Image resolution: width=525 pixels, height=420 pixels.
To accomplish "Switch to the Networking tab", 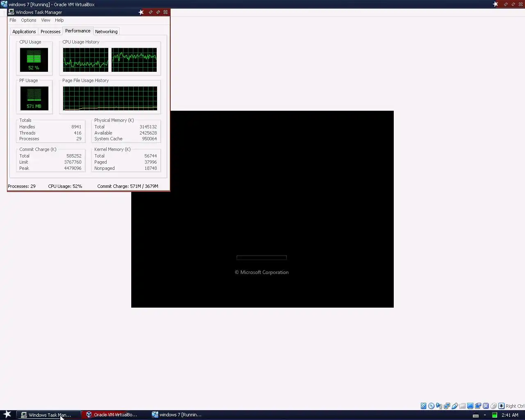I will (x=106, y=32).
